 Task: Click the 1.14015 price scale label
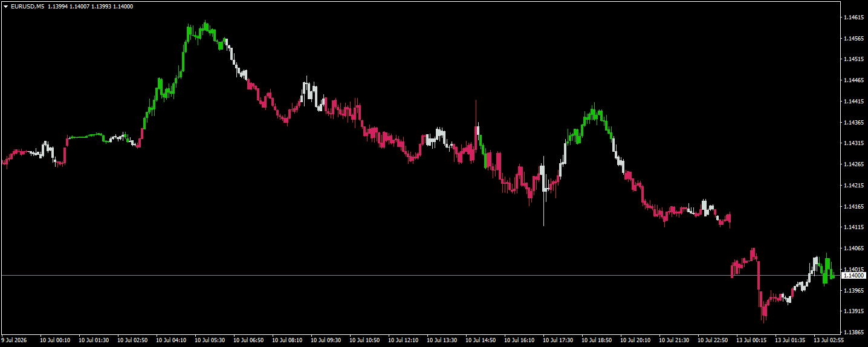pos(852,270)
